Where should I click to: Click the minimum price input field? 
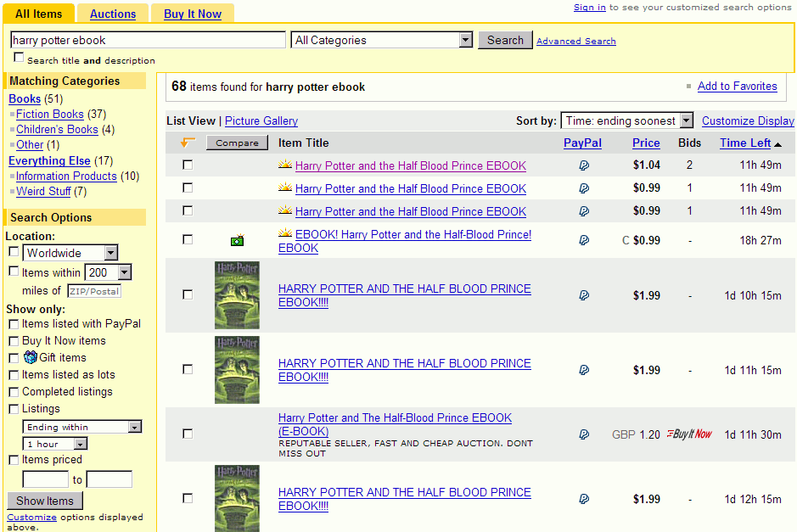[x=46, y=479]
